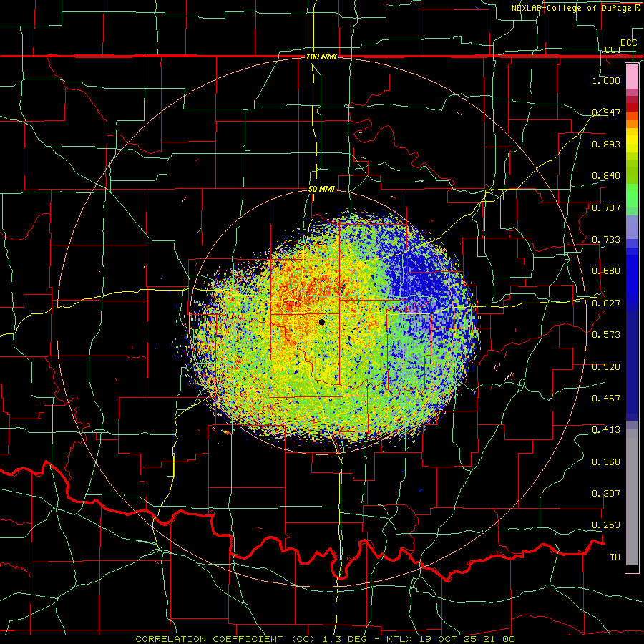Click the 0.413 scale value

[x=606, y=430]
